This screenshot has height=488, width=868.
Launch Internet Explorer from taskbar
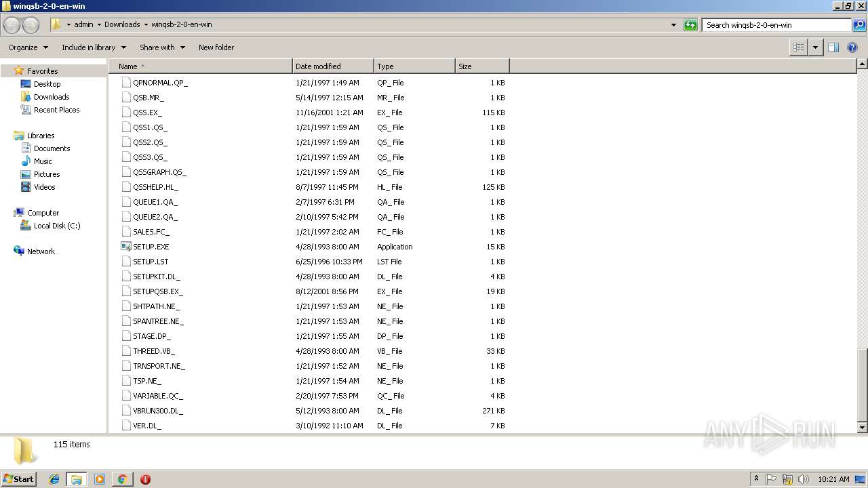click(54, 479)
